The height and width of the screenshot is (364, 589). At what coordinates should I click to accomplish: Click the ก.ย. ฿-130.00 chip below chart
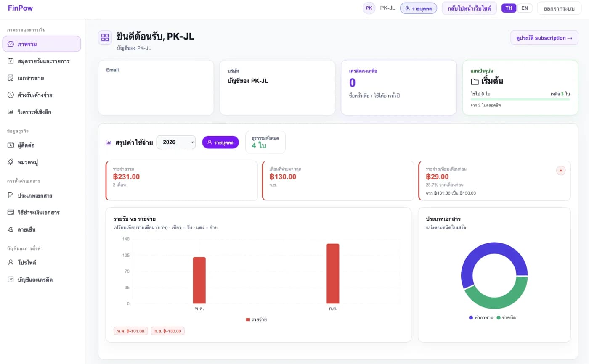pos(167,331)
